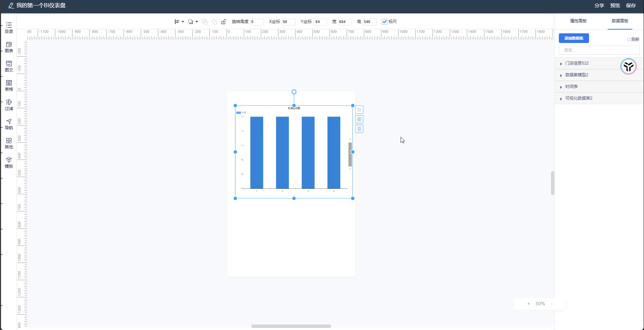Screen dimensions: 644x330
Task: Click the 预览 preview button
Action: pos(615,5)
